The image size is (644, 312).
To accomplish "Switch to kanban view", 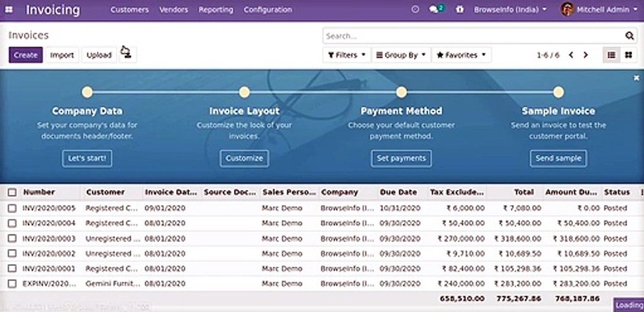I will click(628, 55).
